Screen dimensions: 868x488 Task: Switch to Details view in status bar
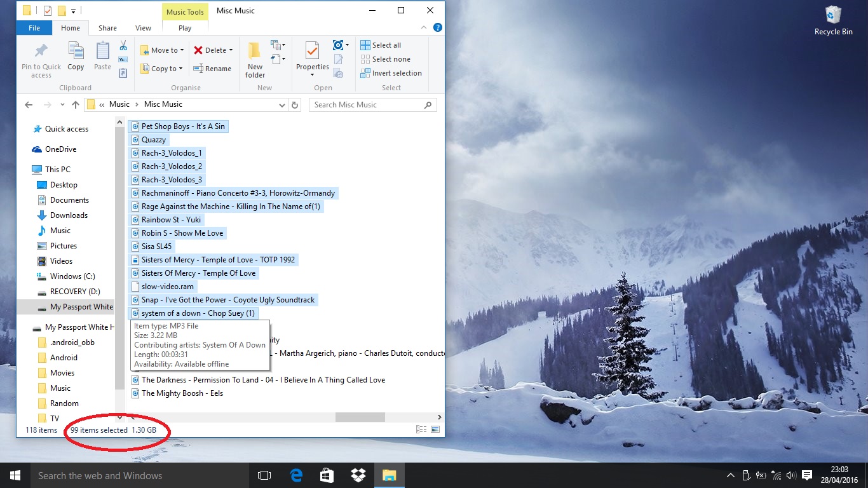click(421, 430)
